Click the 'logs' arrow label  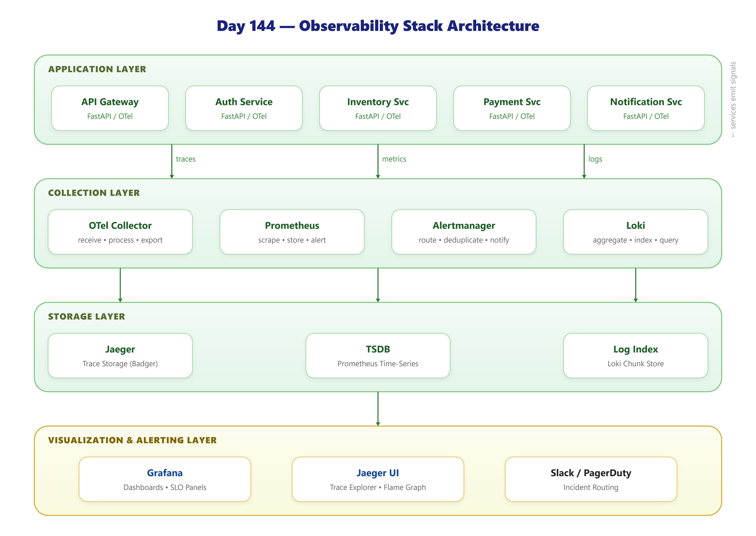(595, 159)
